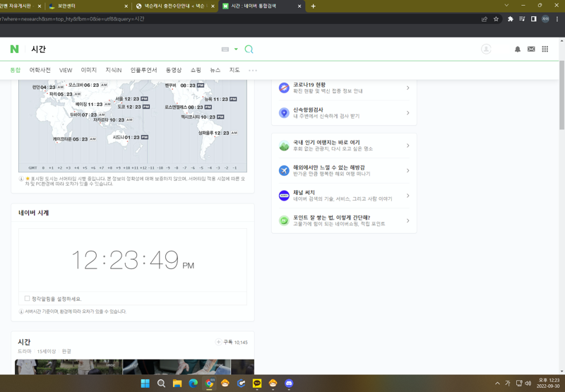The width and height of the screenshot is (565, 392).
Task: Expand the 코로나19 현황 chevron
Action: [x=408, y=88]
